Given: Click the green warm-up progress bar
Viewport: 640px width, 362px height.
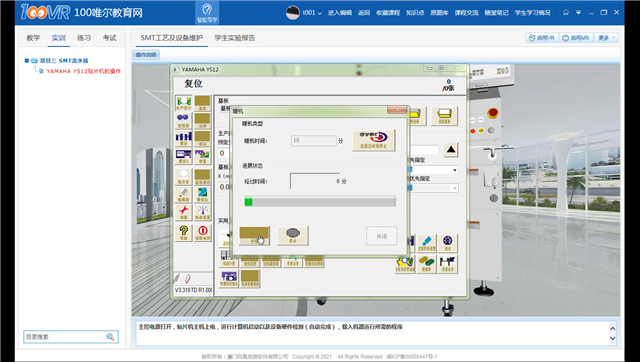Looking at the screenshot, I should coord(320,202).
